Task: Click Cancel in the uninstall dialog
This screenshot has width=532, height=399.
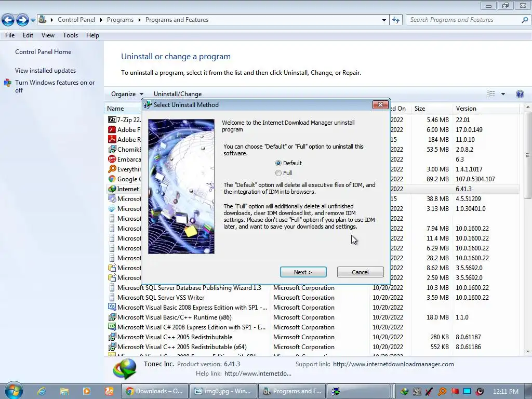Action: [x=361, y=272]
